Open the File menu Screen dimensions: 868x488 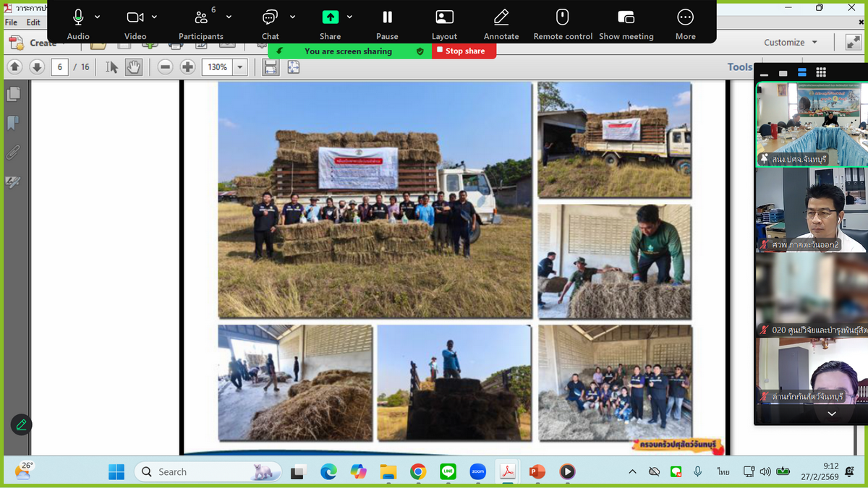[11, 22]
